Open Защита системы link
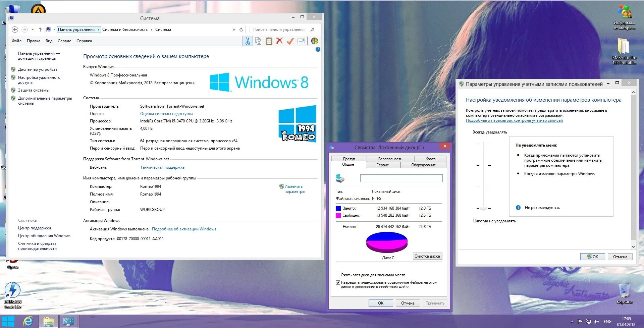Image resolution: width=644 pixels, height=328 pixels. pos(34,90)
